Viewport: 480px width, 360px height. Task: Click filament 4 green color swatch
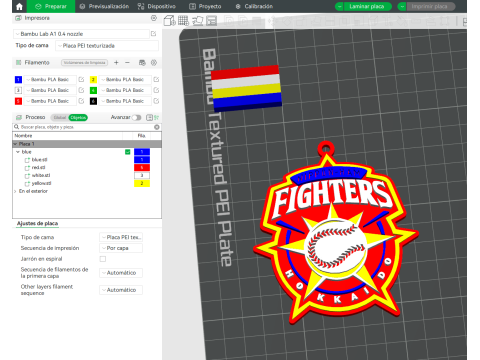click(x=93, y=90)
